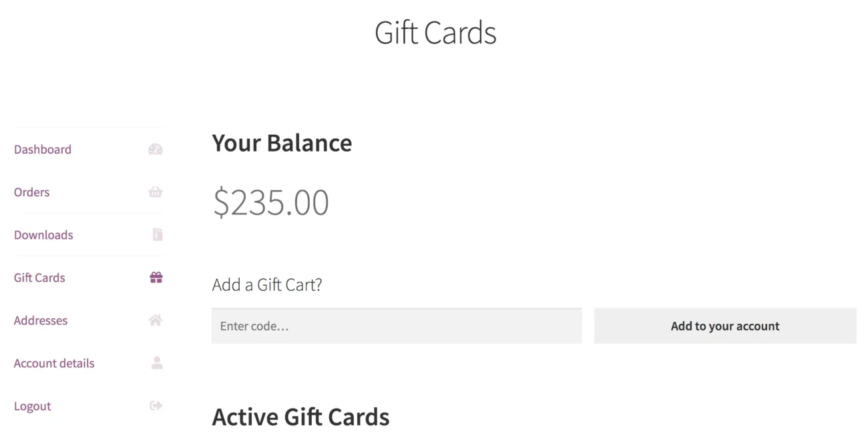Open the Addresses page
868x438 pixels.
point(40,320)
